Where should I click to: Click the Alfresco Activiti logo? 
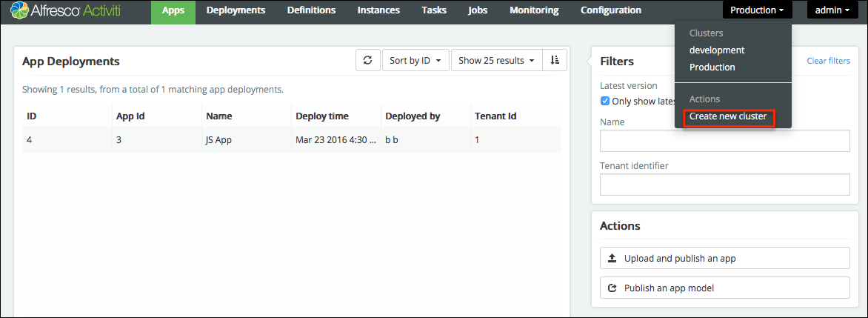point(72,11)
